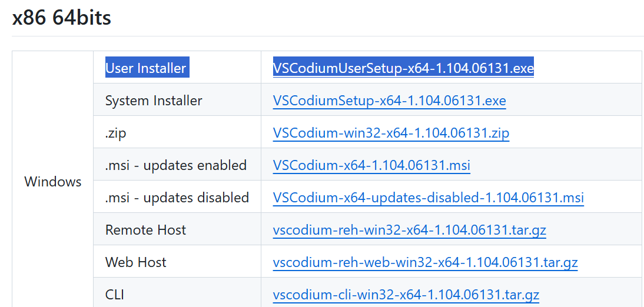Click the Web Host label
Image resolution: width=644 pixels, height=307 pixels.
(x=135, y=262)
